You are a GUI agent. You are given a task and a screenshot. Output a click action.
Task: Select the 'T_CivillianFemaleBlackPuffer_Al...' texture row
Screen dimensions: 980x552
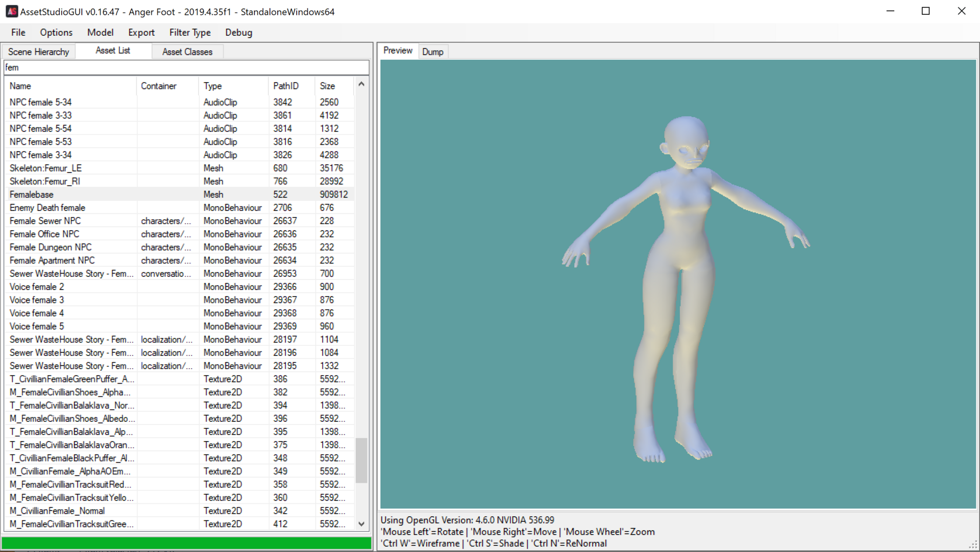179,459
